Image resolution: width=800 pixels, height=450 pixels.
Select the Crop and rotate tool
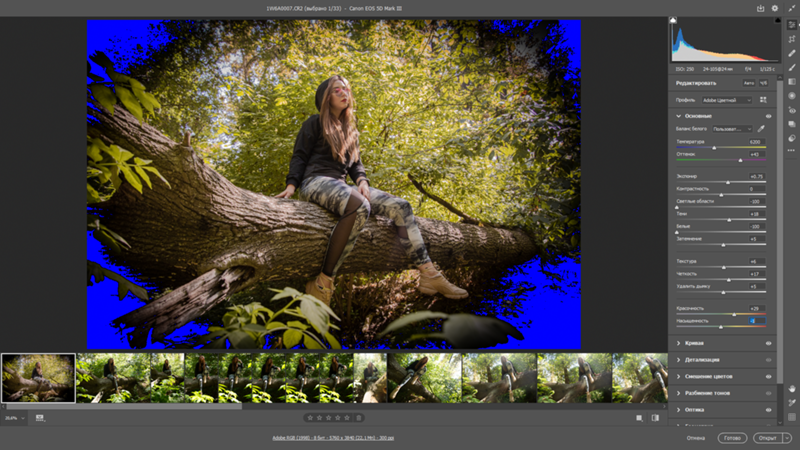click(x=791, y=39)
